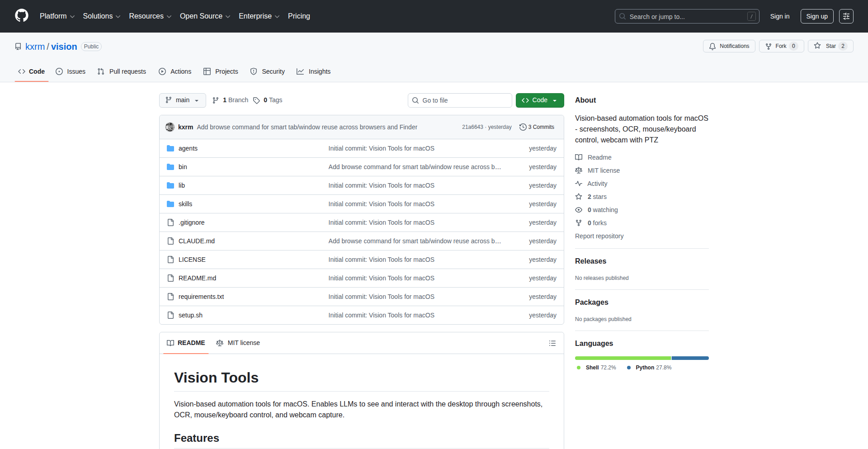Click the Sign up button
The height and width of the screenshot is (449, 868).
pyautogui.click(x=816, y=16)
